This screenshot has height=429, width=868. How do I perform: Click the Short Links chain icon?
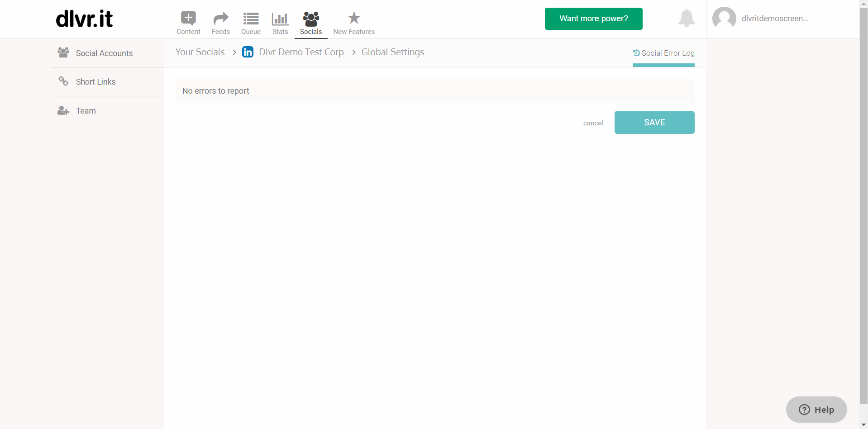click(63, 81)
